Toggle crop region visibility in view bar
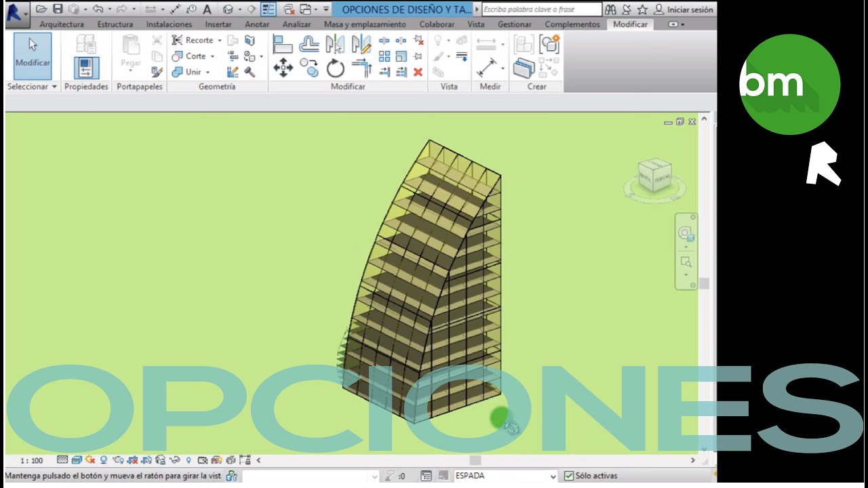The image size is (868, 488). click(147, 460)
